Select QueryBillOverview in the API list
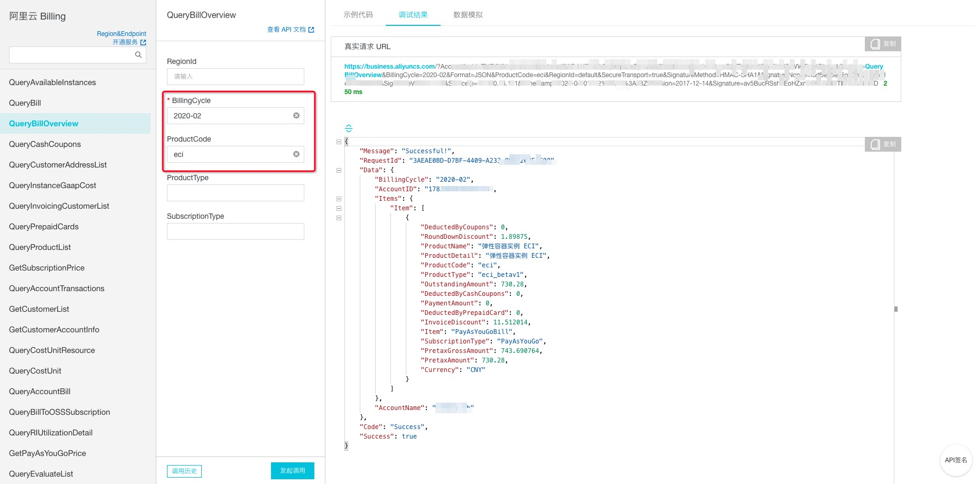 (75, 124)
